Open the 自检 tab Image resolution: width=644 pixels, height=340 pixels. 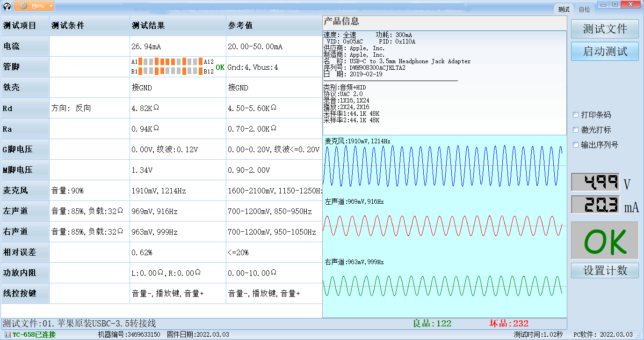584,9
